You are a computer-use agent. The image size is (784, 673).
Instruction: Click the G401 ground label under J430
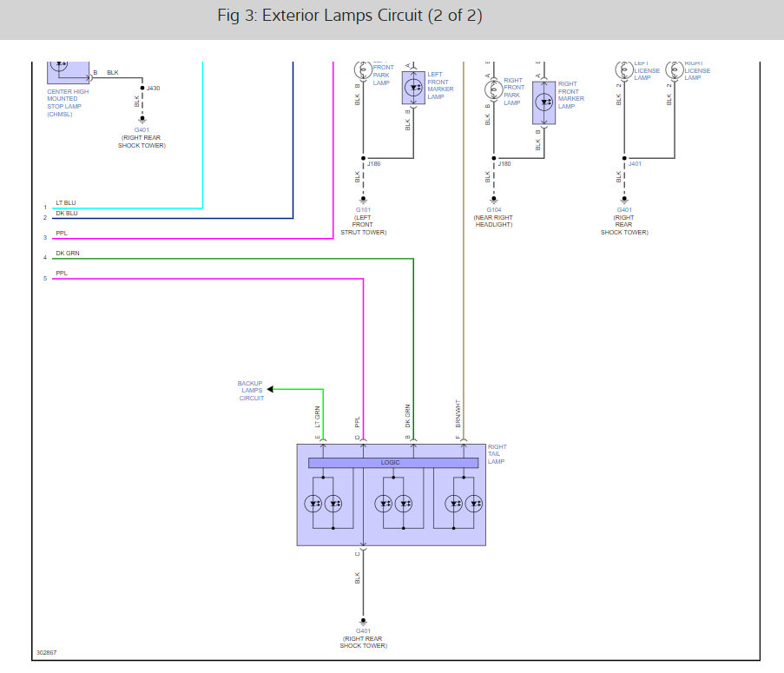coord(142,130)
